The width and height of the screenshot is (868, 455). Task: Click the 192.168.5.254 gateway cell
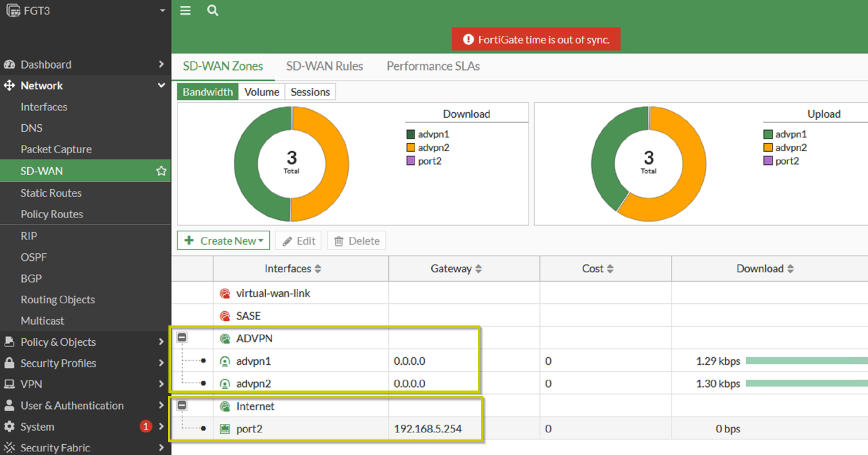tap(464, 429)
